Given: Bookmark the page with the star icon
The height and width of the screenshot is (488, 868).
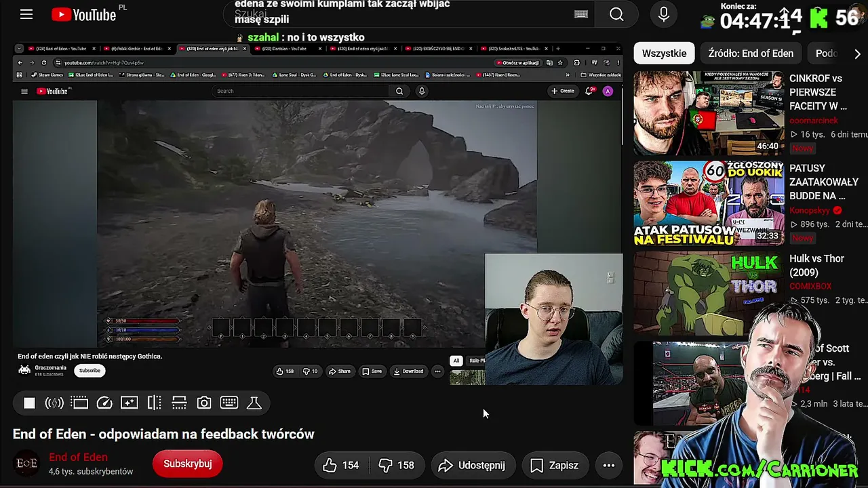Looking at the screenshot, I should [559, 63].
